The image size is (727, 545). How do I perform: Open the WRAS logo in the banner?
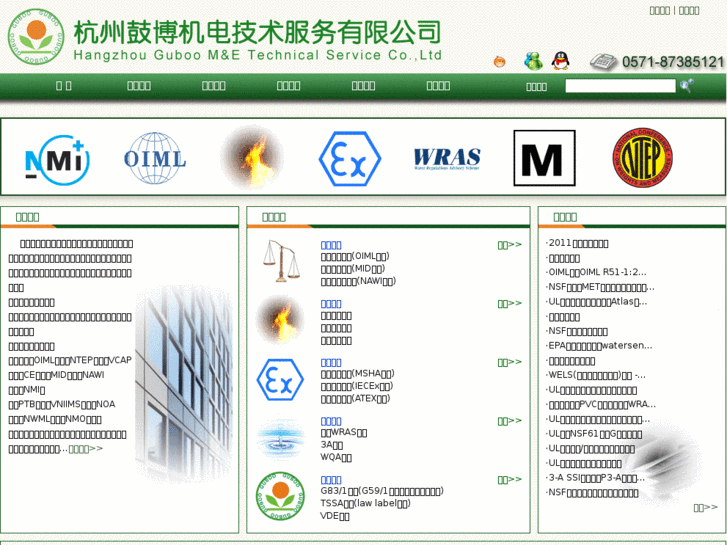447,159
